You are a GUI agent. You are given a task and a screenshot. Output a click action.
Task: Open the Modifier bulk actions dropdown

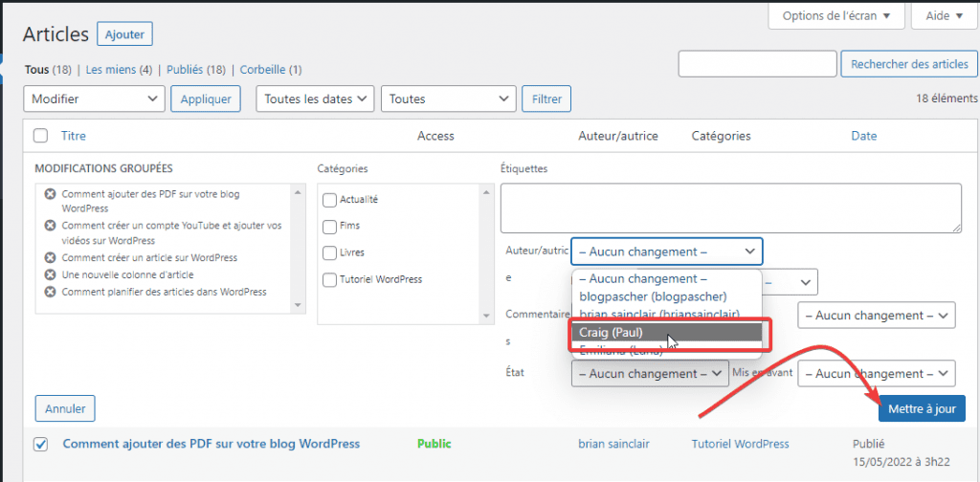94,99
